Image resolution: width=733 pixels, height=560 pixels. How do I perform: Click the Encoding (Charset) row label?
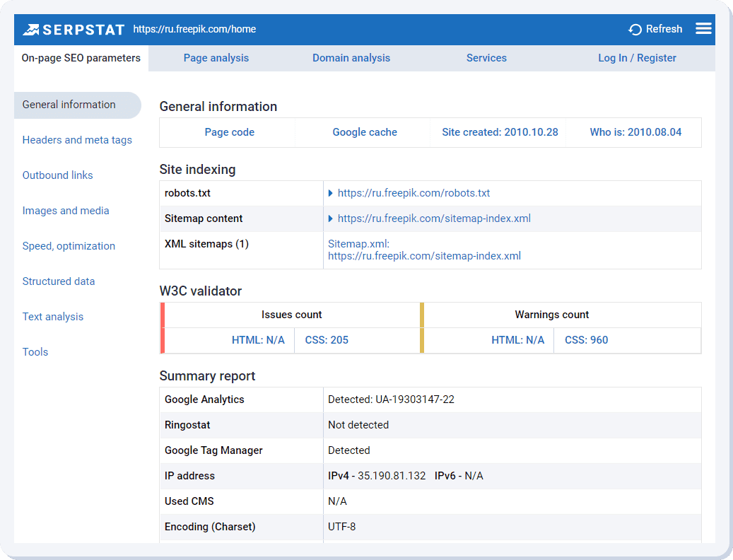point(210,527)
